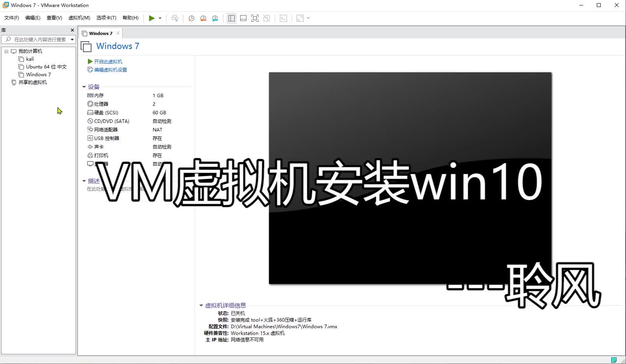This screenshot has width=626, height=364.
Task: Open the stretch options dropdown arrow
Action: tap(308, 18)
